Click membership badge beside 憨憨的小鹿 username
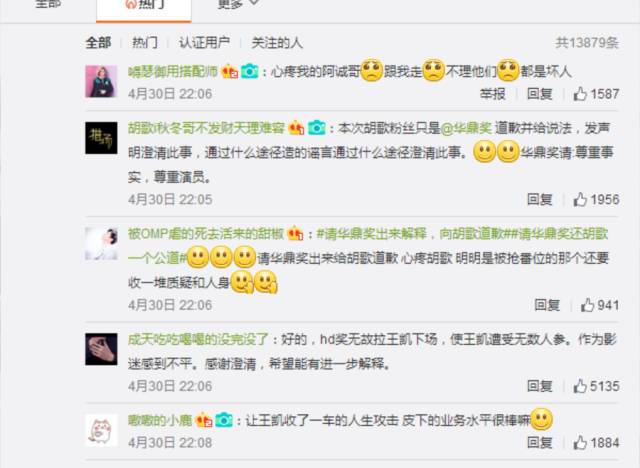This screenshot has width=640, height=468. (204, 420)
